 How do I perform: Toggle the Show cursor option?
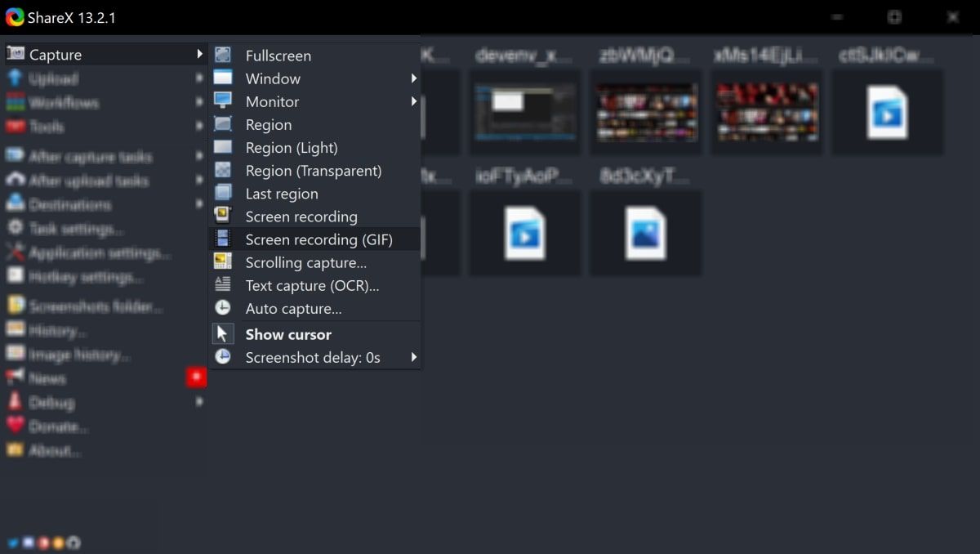[287, 334]
